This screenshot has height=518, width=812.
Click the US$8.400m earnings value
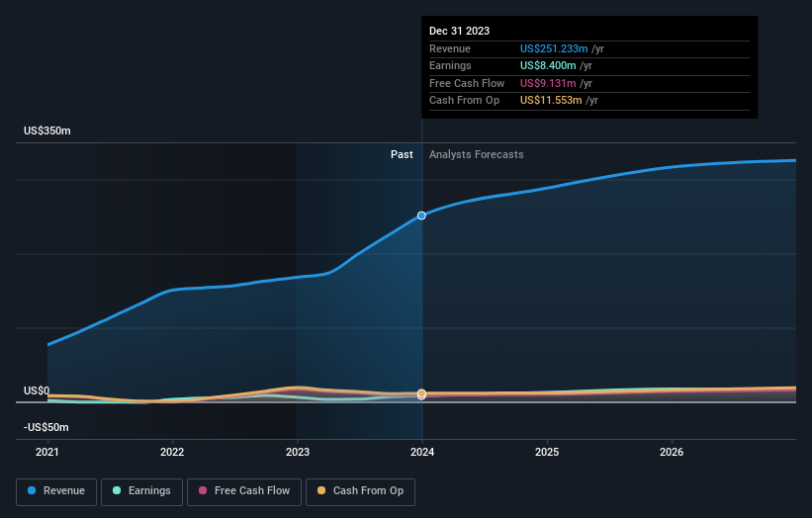pyautogui.click(x=548, y=65)
